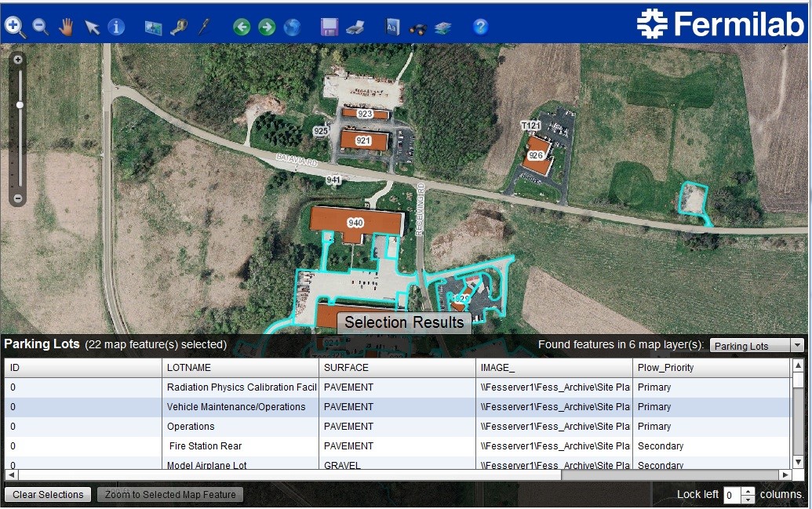
Task: Print the map with printer icon
Action: tap(355, 27)
